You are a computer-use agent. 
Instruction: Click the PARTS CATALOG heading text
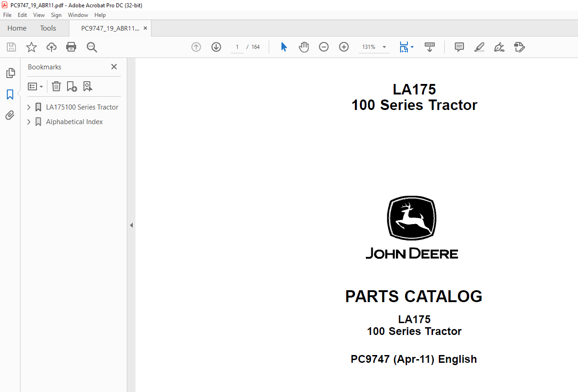(x=414, y=297)
